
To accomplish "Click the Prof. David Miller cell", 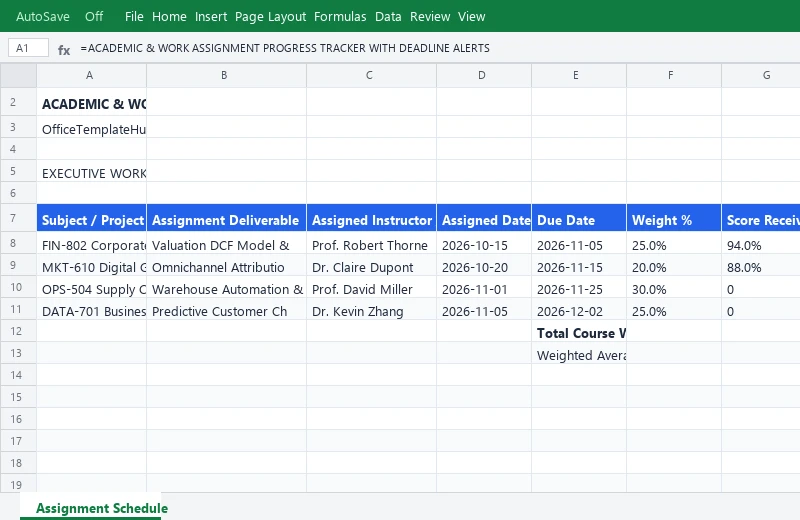I will (x=371, y=289).
